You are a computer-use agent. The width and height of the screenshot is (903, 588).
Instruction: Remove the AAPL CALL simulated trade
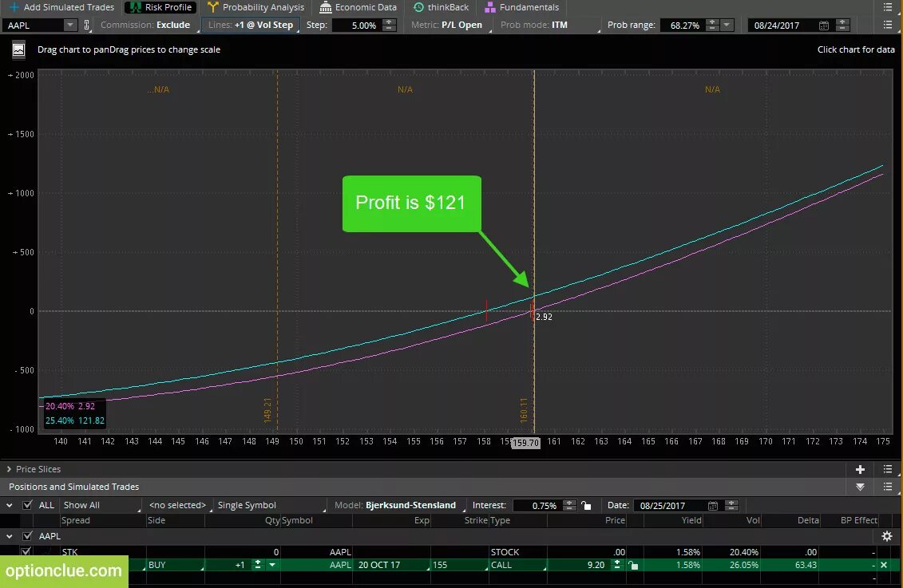pos(884,565)
